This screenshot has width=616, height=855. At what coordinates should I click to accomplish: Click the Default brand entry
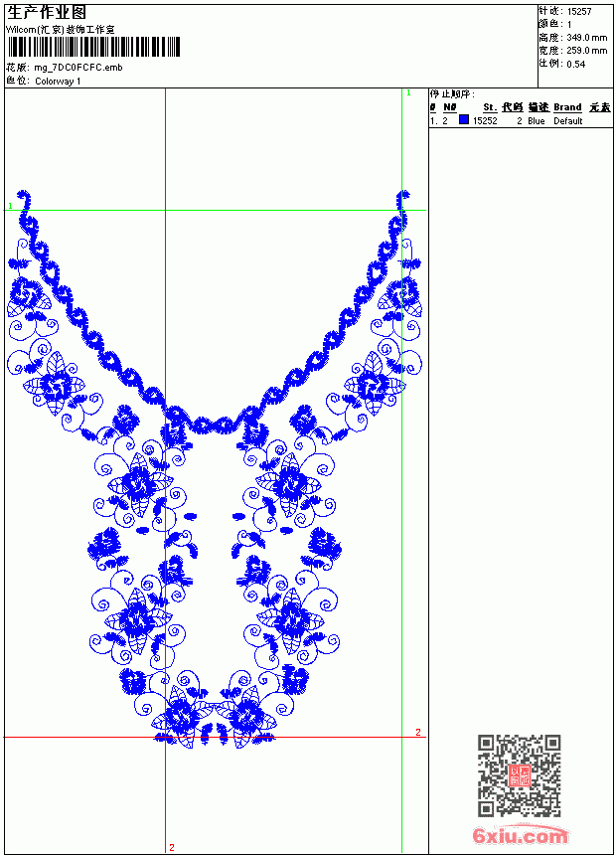tap(568, 121)
